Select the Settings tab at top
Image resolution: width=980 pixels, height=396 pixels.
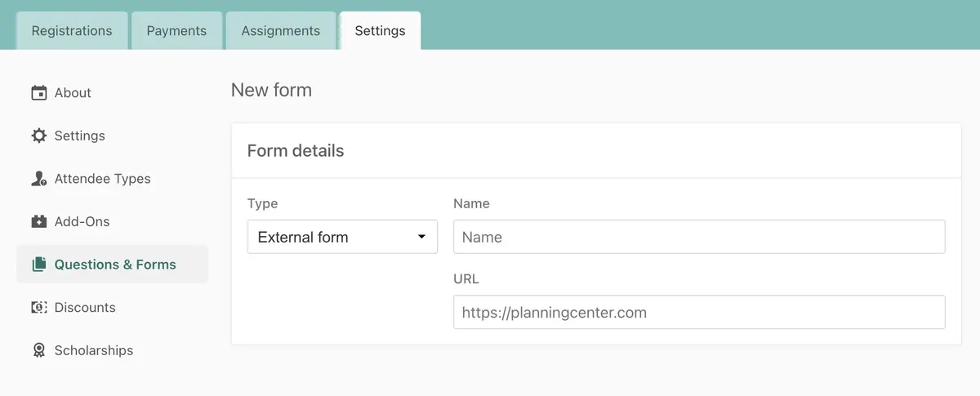point(380,31)
